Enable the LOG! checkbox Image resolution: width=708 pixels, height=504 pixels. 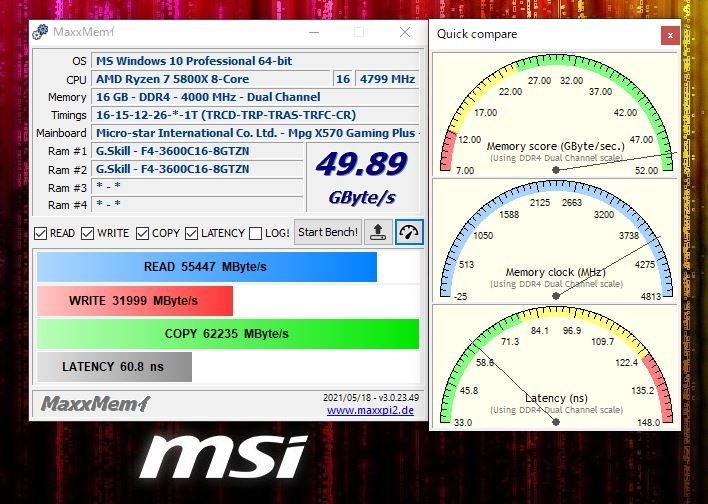(256, 233)
